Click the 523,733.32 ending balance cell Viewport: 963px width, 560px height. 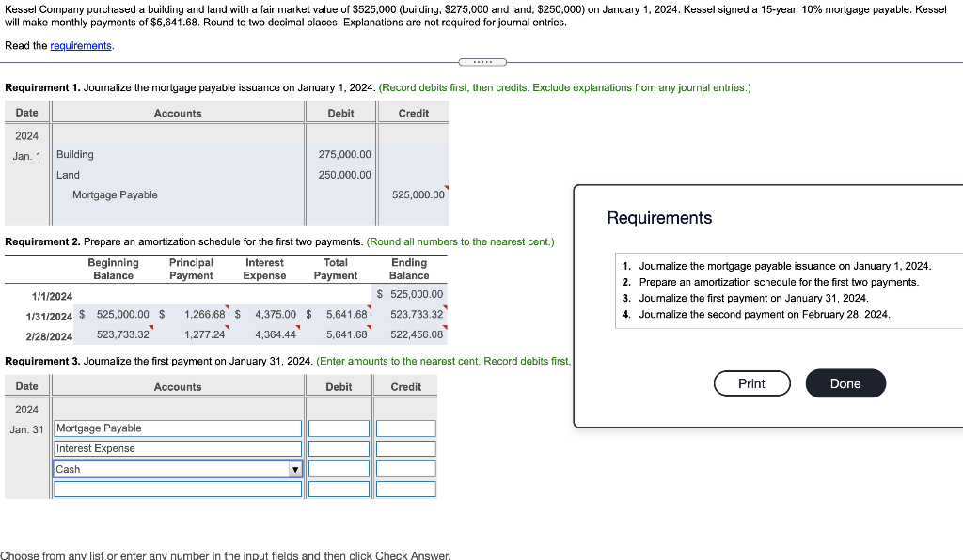[417, 314]
